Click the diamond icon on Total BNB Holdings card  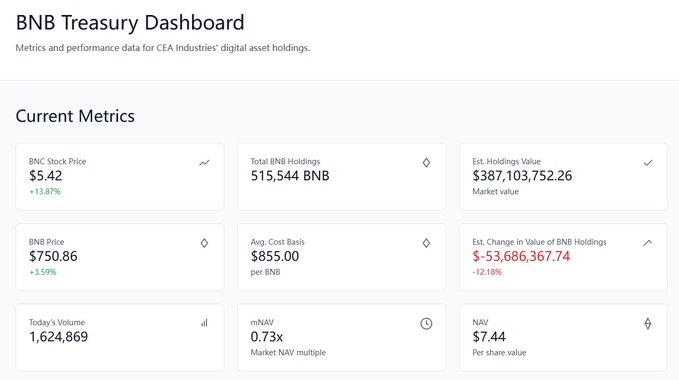tap(426, 163)
